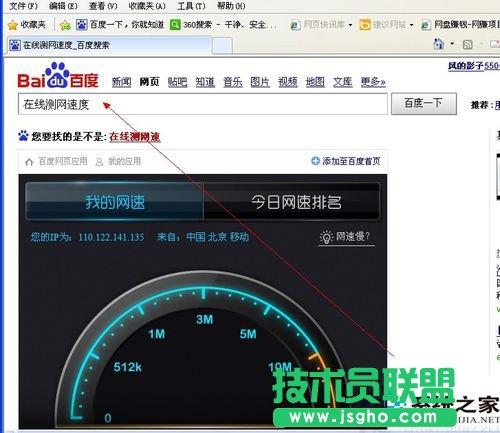Expand the home button dropdown arrow
The image size is (500, 433).
pos(452,44)
